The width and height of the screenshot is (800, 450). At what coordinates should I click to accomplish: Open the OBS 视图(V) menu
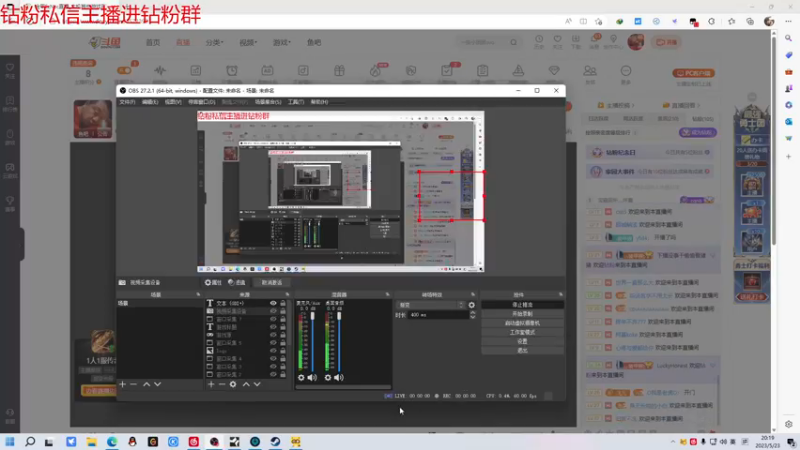pyautogui.click(x=173, y=102)
